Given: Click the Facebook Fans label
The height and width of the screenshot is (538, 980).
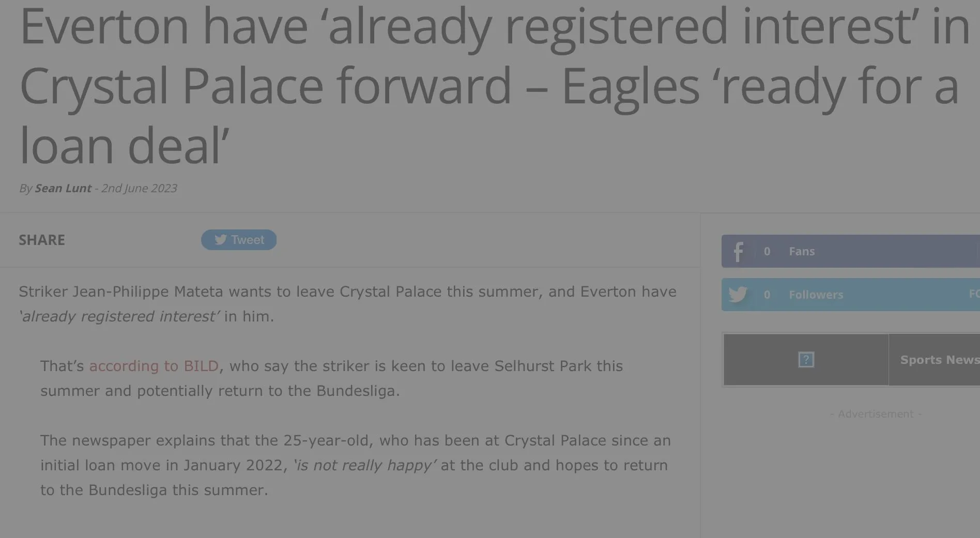Looking at the screenshot, I should click(x=802, y=252).
